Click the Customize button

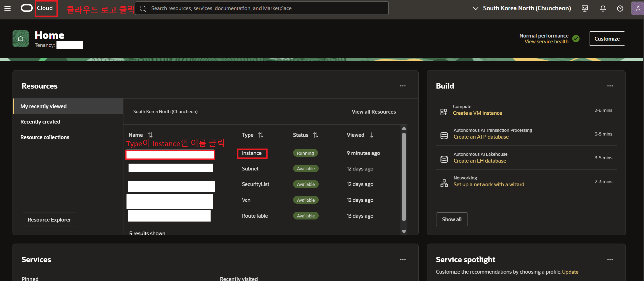(x=607, y=39)
